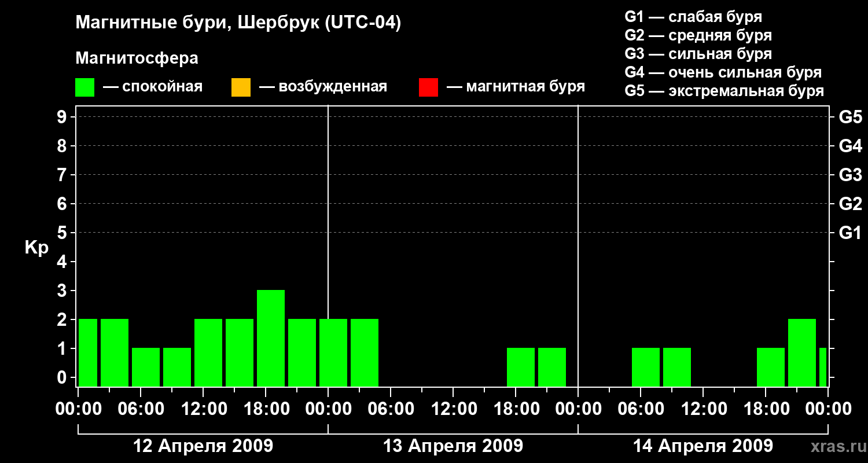Click the green 'спокойная' legend swatch

pyautogui.click(x=85, y=87)
